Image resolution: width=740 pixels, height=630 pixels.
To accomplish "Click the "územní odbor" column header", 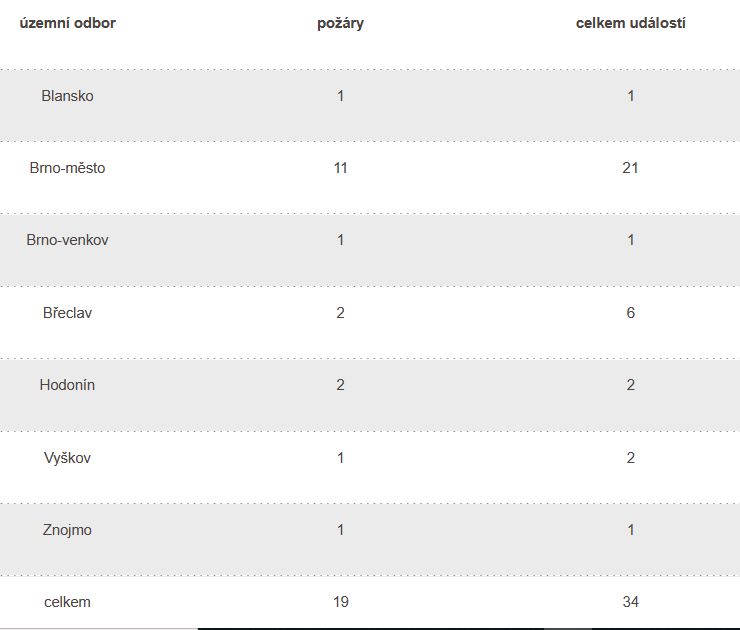I will 67,23.
